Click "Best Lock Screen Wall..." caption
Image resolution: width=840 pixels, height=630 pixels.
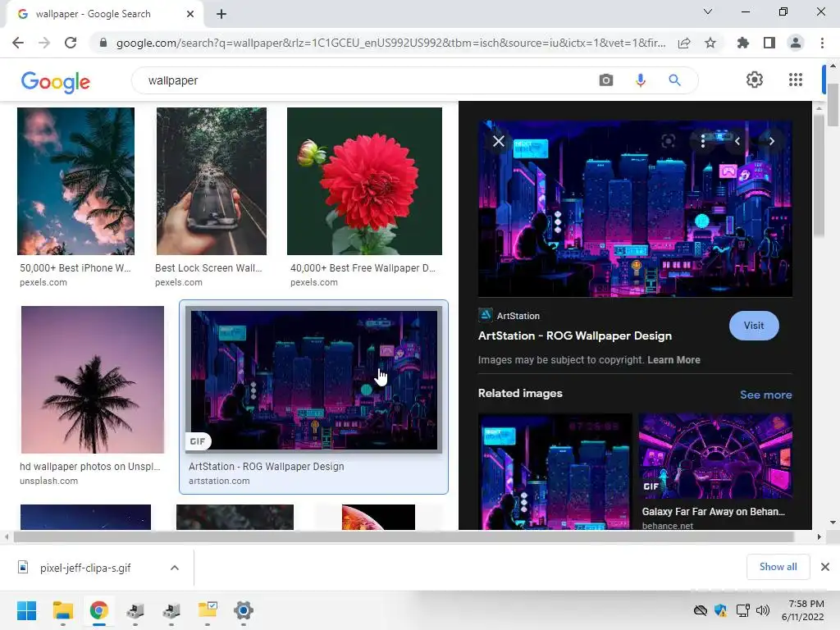(x=208, y=268)
